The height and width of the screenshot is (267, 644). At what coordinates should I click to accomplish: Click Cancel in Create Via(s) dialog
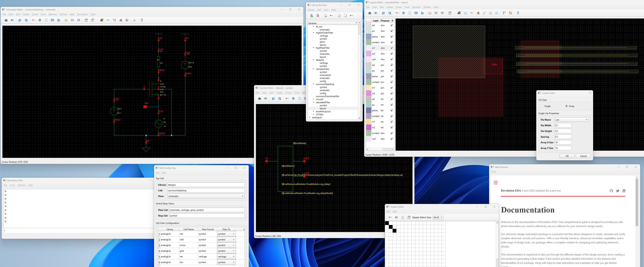click(x=583, y=156)
